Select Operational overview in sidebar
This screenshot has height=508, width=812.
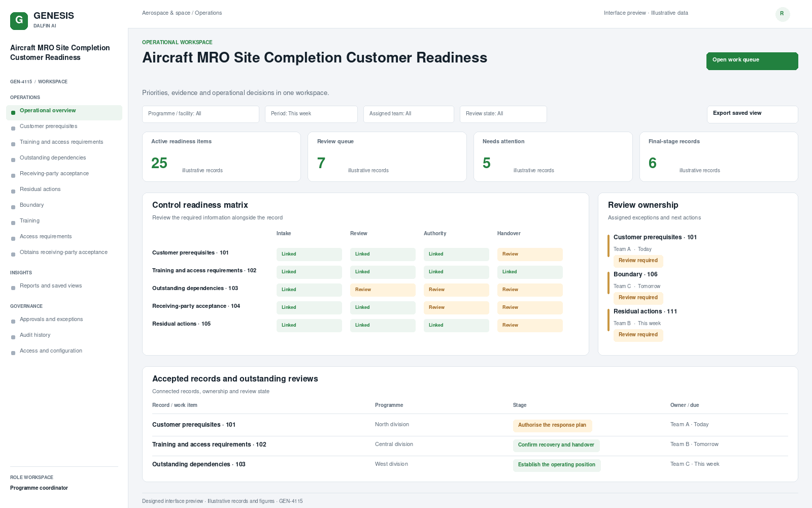[64, 112]
